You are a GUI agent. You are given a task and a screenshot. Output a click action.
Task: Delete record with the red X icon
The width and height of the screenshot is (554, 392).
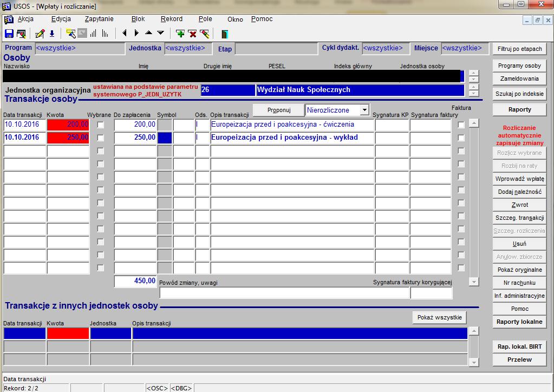coord(193,34)
